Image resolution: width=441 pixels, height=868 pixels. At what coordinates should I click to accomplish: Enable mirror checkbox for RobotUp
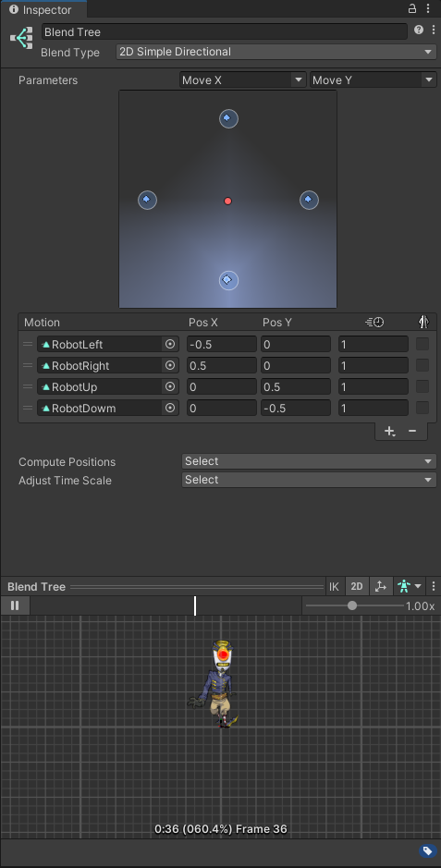click(423, 386)
